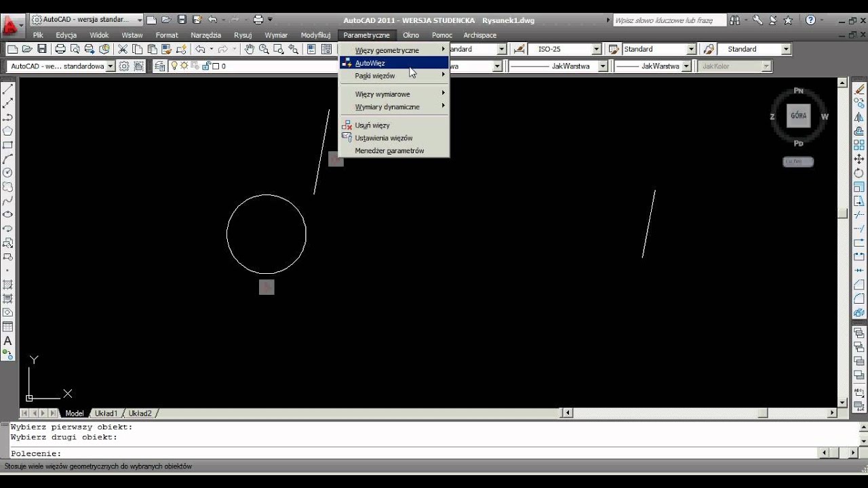Screen dimensions: 868x488
Task: Select the Move tool on modify toolbar
Action: (859, 159)
